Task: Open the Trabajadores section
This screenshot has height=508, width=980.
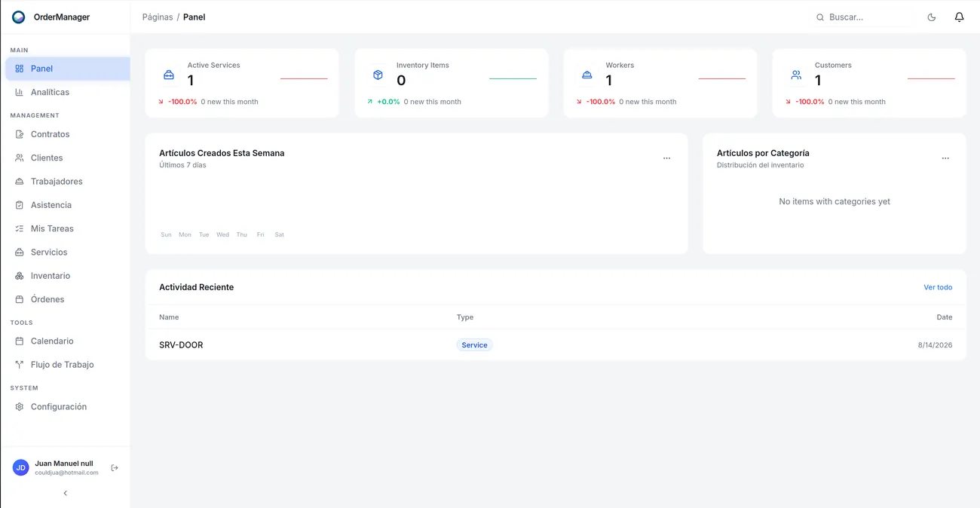Action: [x=68, y=182]
